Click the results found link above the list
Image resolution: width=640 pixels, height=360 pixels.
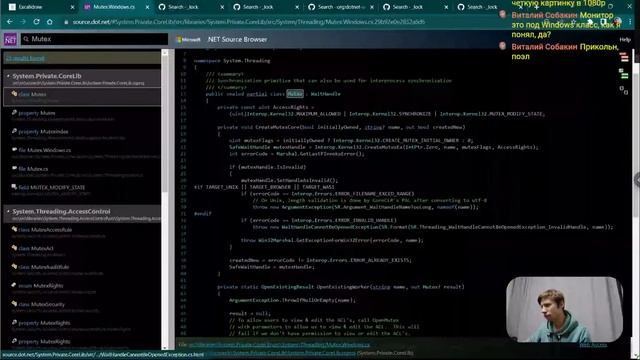[25, 58]
